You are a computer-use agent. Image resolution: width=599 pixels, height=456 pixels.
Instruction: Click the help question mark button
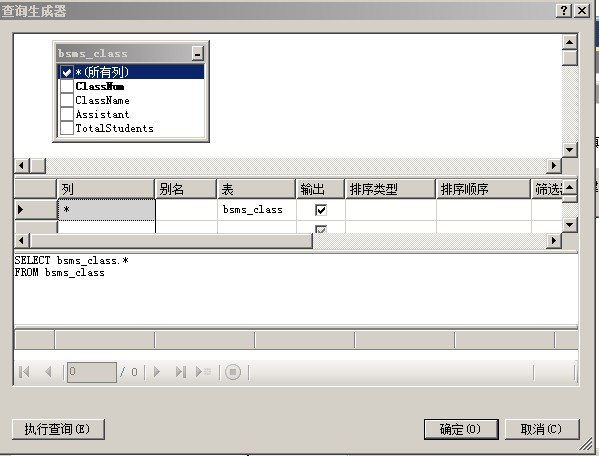pyautogui.click(x=564, y=10)
